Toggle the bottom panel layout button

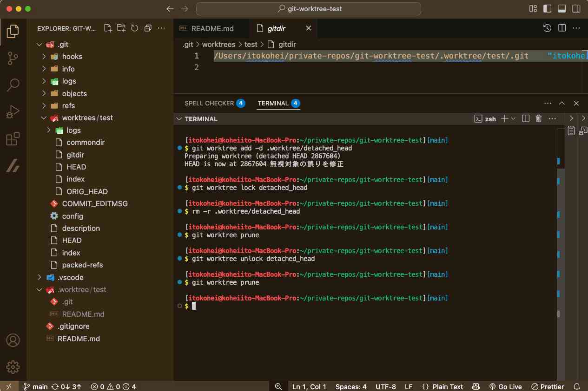click(562, 9)
